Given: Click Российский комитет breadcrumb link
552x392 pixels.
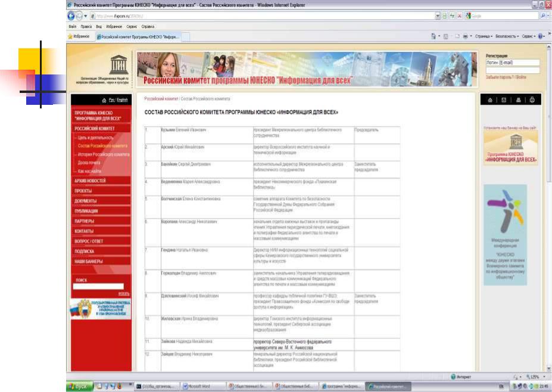Looking at the screenshot, I should (161, 99).
